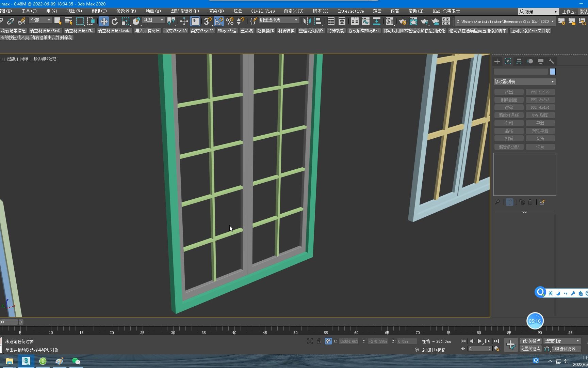Click the Play Animation button

479,341
